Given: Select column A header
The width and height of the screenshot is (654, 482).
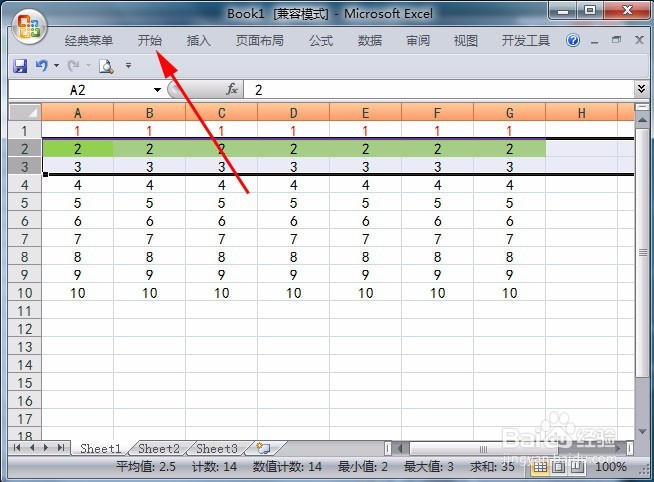Looking at the screenshot, I should tap(78, 113).
